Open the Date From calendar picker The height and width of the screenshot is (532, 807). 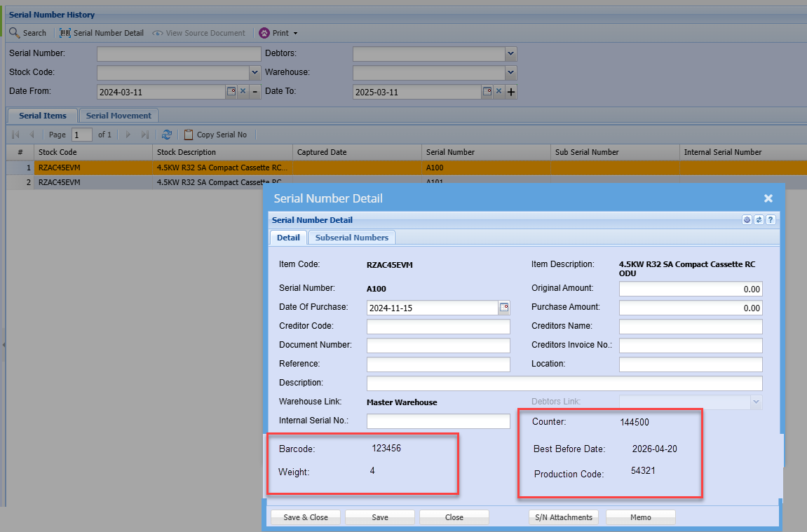pyautogui.click(x=231, y=92)
